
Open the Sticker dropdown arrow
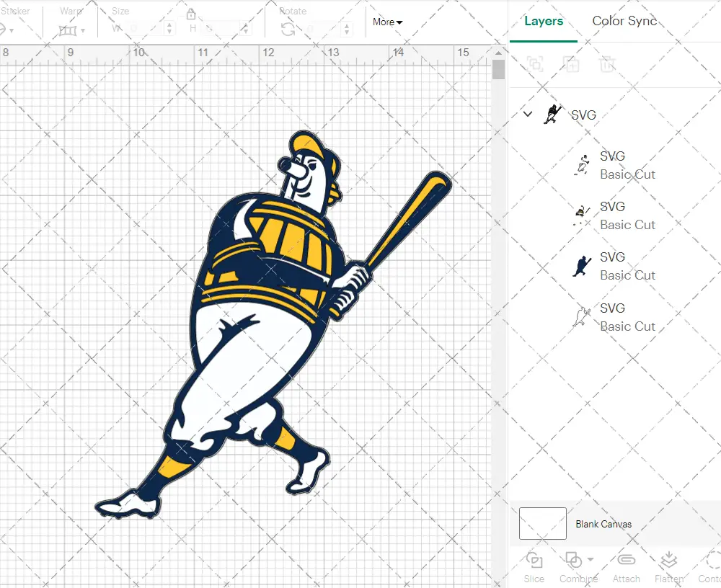(12, 30)
